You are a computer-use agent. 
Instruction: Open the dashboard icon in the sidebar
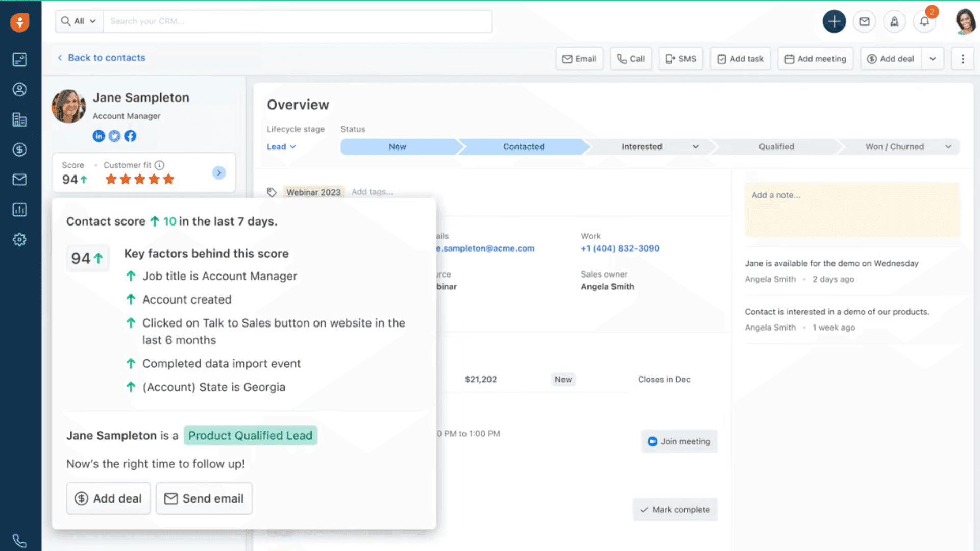(x=19, y=60)
